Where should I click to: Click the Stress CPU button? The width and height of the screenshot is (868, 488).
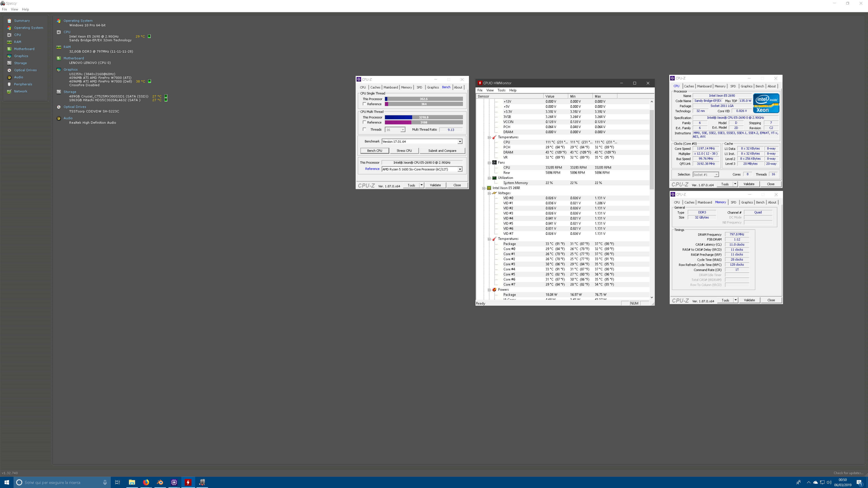tap(404, 150)
